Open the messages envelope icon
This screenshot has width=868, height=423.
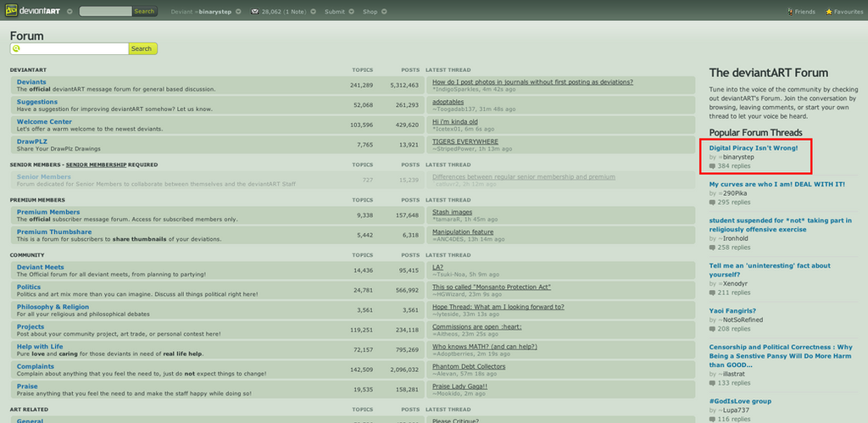coord(254,11)
